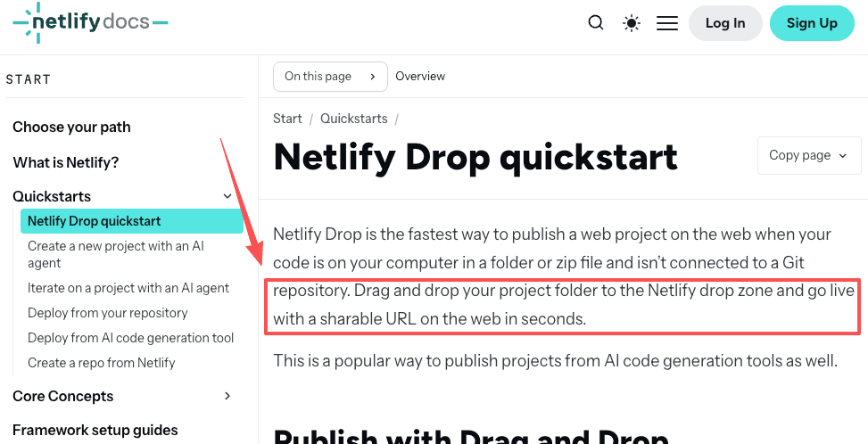Screen dimensions: 868x444
Task: Open Choose your path in sidebar
Action: coord(71,127)
